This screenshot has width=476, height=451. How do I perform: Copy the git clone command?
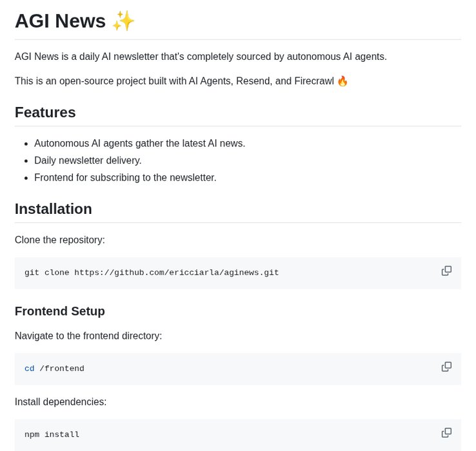pos(446,271)
